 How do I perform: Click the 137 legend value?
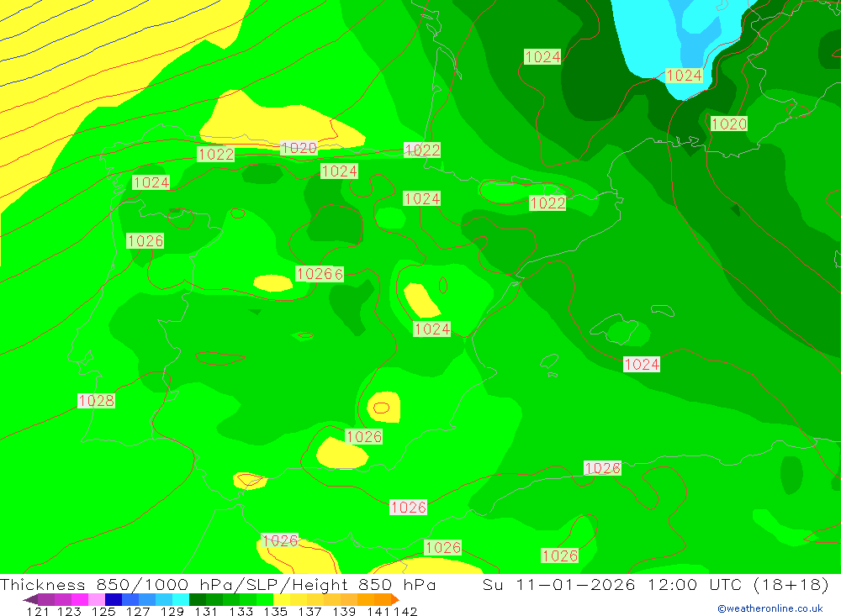coord(309,611)
